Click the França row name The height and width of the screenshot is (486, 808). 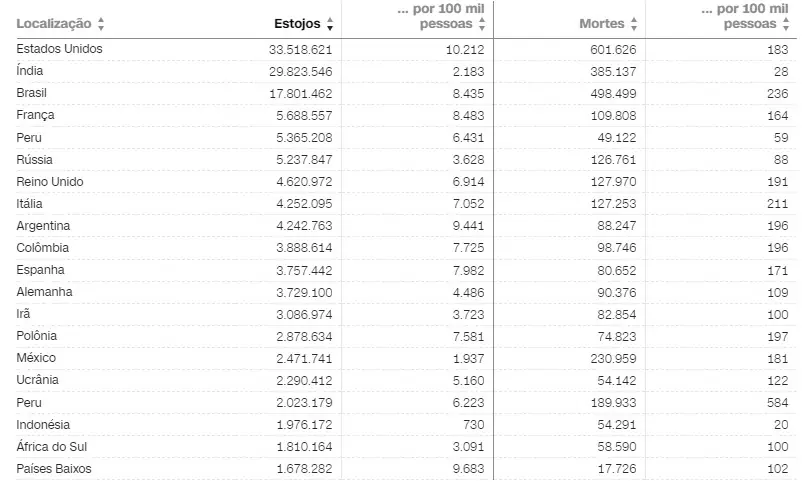click(35, 115)
